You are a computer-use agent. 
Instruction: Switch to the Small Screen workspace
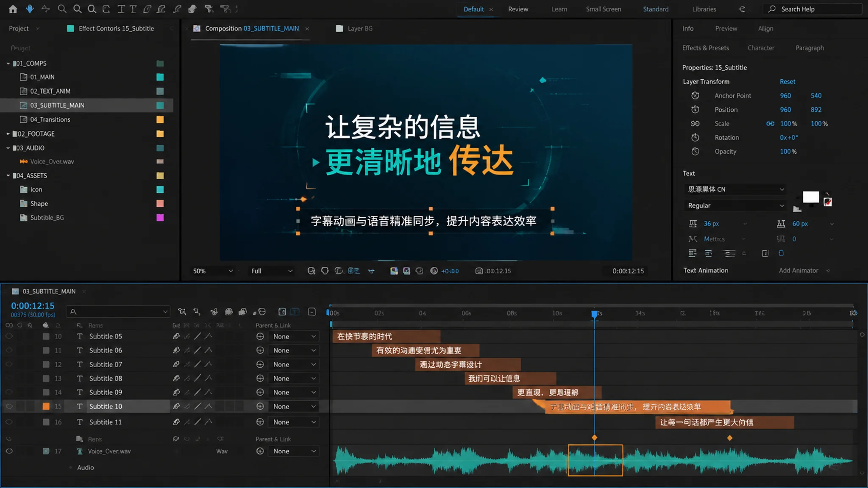pyautogui.click(x=604, y=9)
